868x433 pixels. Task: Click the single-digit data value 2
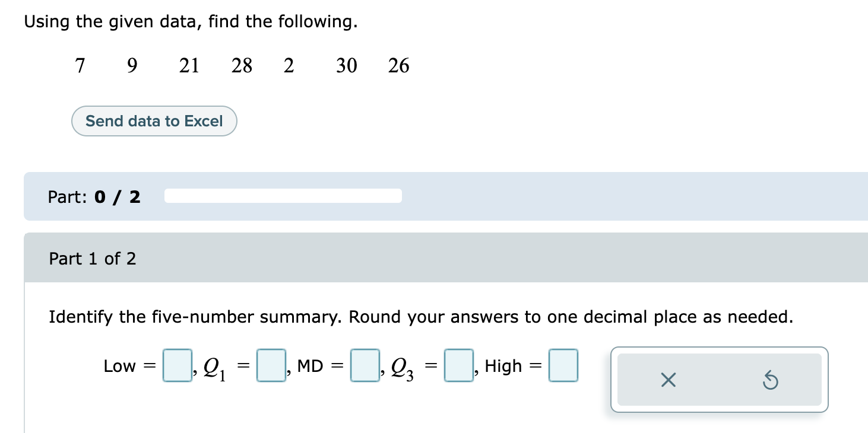[x=289, y=65]
